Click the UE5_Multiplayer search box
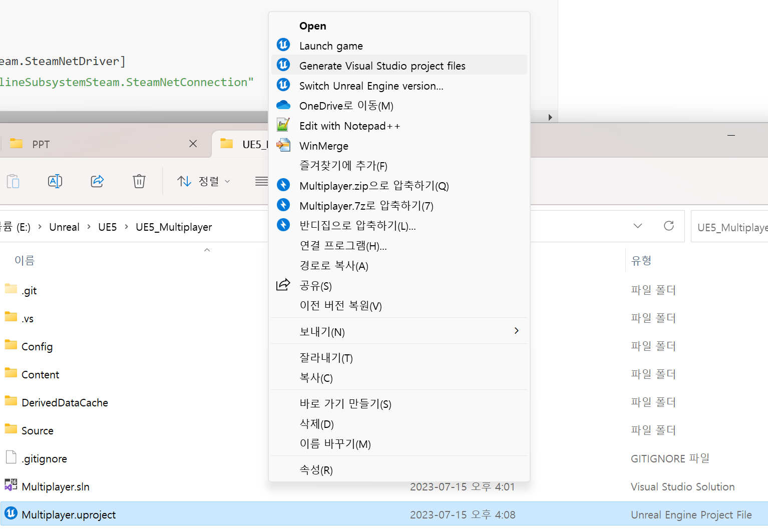Viewport: 768px width, 532px height. [x=729, y=227]
